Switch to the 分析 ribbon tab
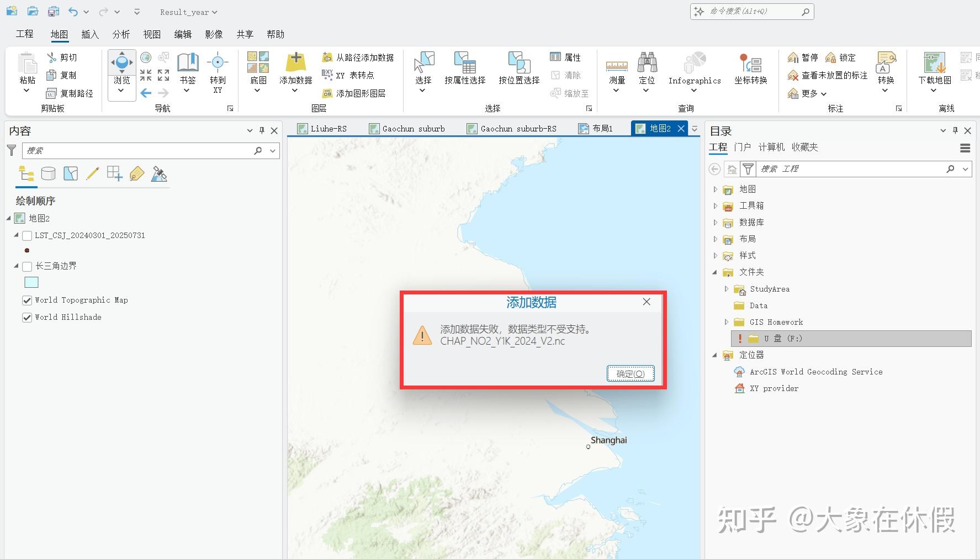980x559 pixels. (x=121, y=34)
